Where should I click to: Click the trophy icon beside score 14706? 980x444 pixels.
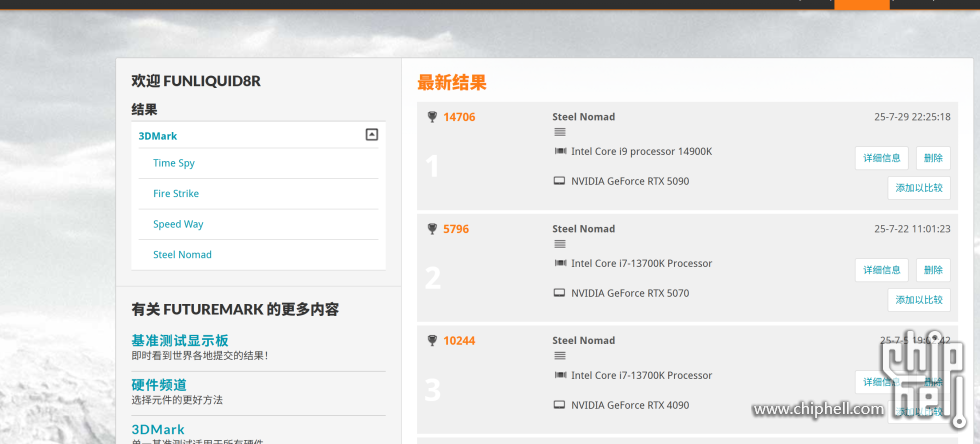432,117
